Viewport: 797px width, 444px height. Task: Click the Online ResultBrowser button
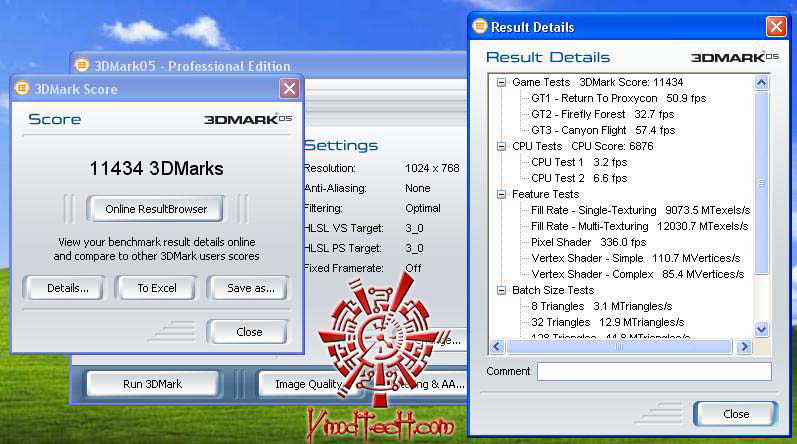[155, 209]
